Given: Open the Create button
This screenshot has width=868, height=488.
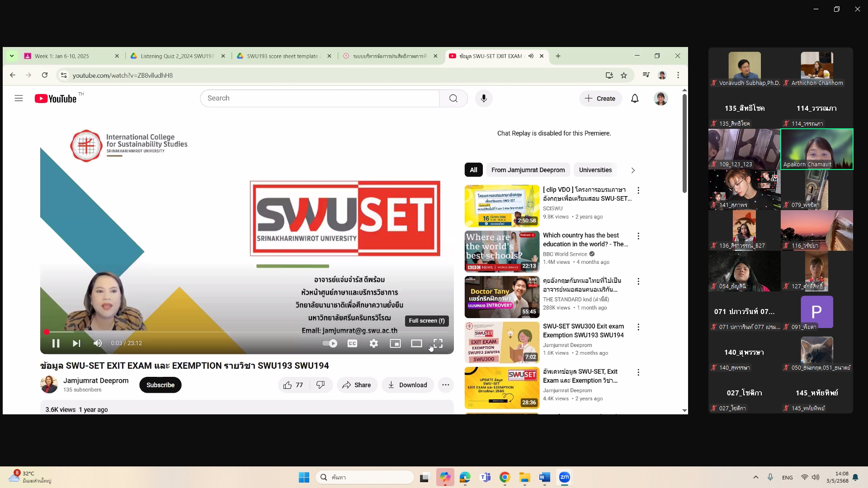Looking at the screenshot, I should coord(600,99).
